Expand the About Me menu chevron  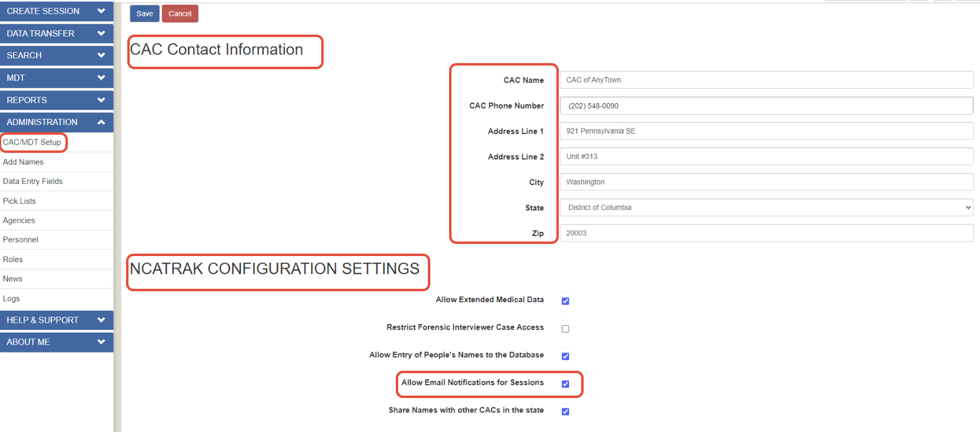pyautogui.click(x=101, y=342)
